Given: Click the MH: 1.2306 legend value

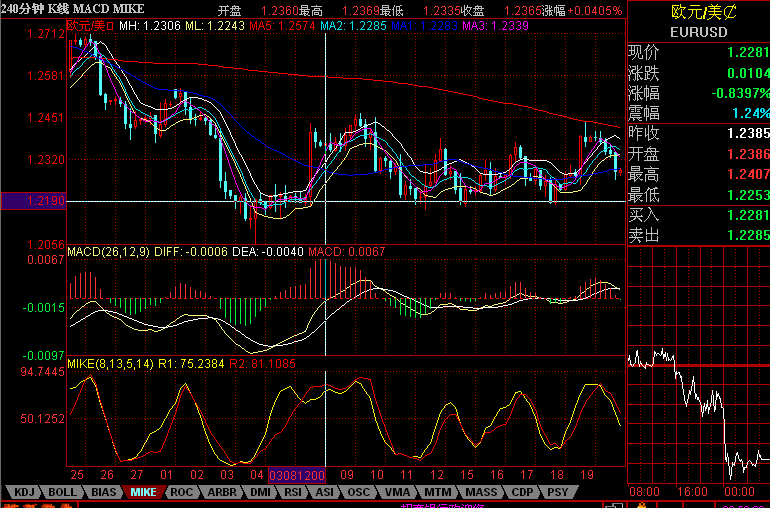Looking at the screenshot, I should point(150,26).
